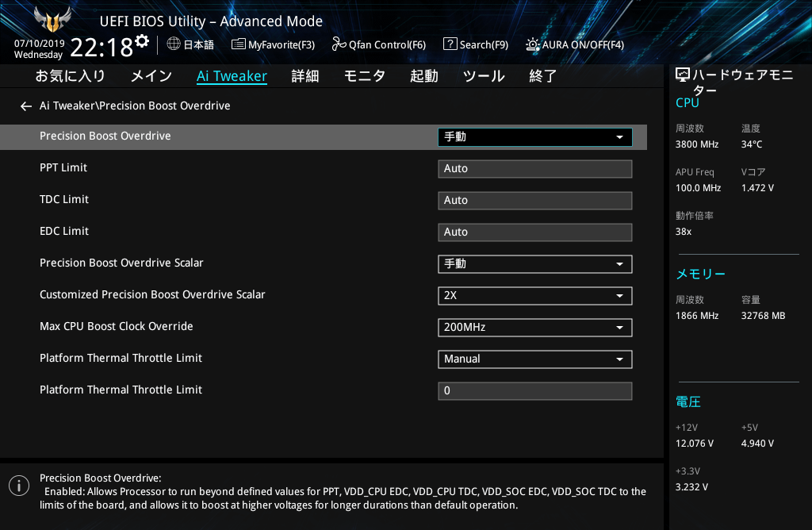Open MyFavorite(F3) list
Screen dimensions: 812x530
(x=273, y=44)
